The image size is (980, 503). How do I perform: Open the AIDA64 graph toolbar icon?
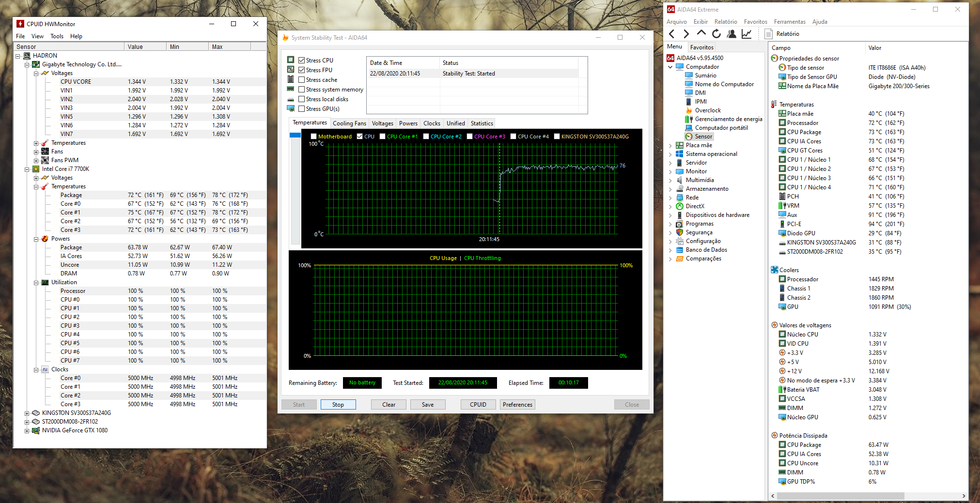(747, 34)
